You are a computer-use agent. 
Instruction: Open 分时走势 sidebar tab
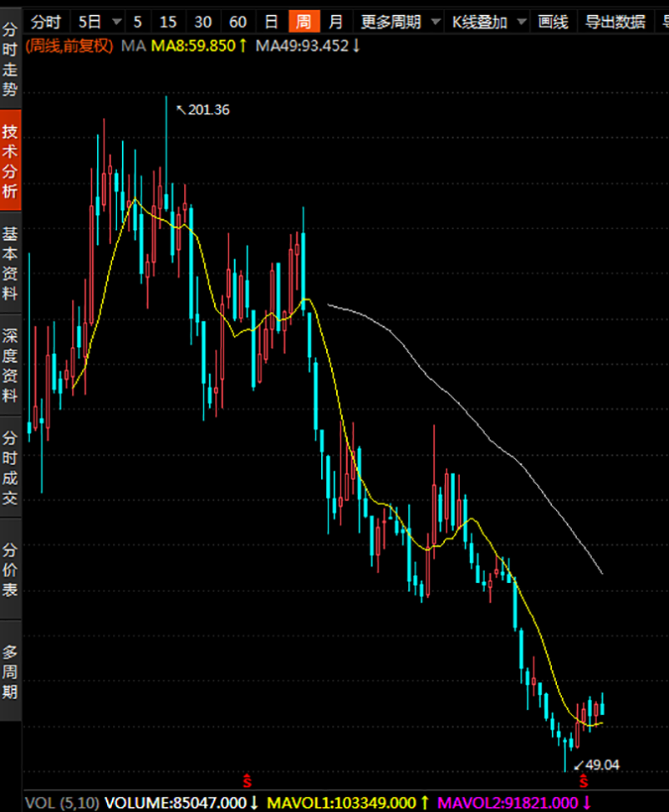pyautogui.click(x=10, y=59)
